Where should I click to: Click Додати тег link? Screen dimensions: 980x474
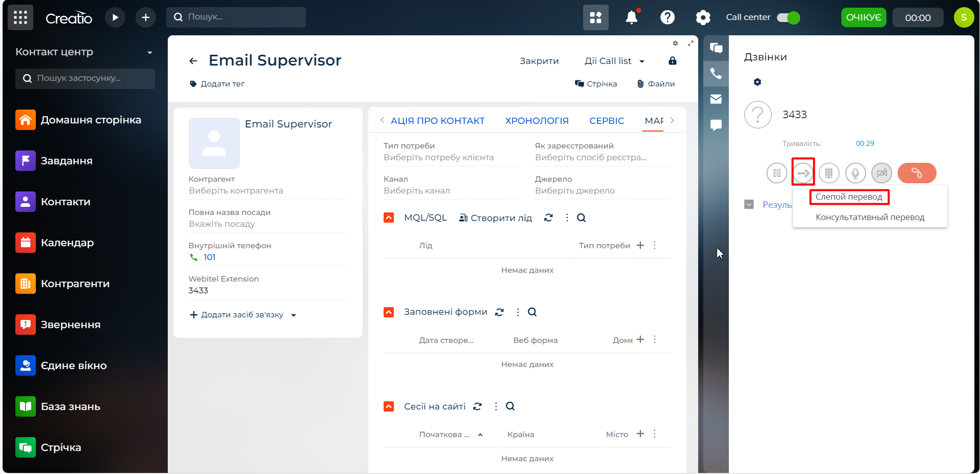(x=217, y=84)
